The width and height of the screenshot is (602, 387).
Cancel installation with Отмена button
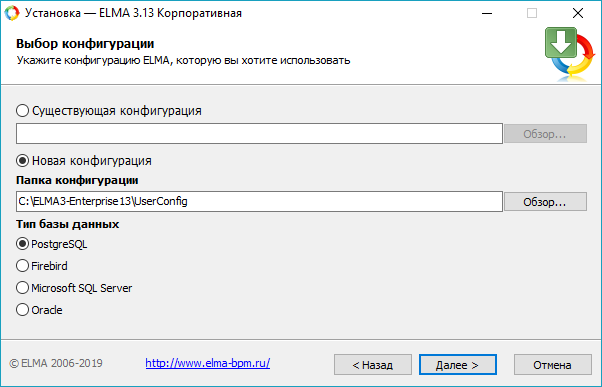pos(552,365)
